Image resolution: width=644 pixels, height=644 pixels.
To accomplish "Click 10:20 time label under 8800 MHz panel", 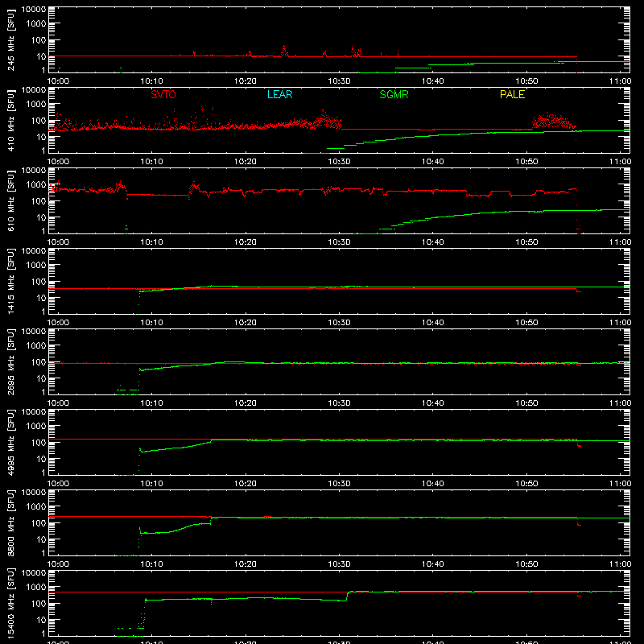I will pos(246,564).
